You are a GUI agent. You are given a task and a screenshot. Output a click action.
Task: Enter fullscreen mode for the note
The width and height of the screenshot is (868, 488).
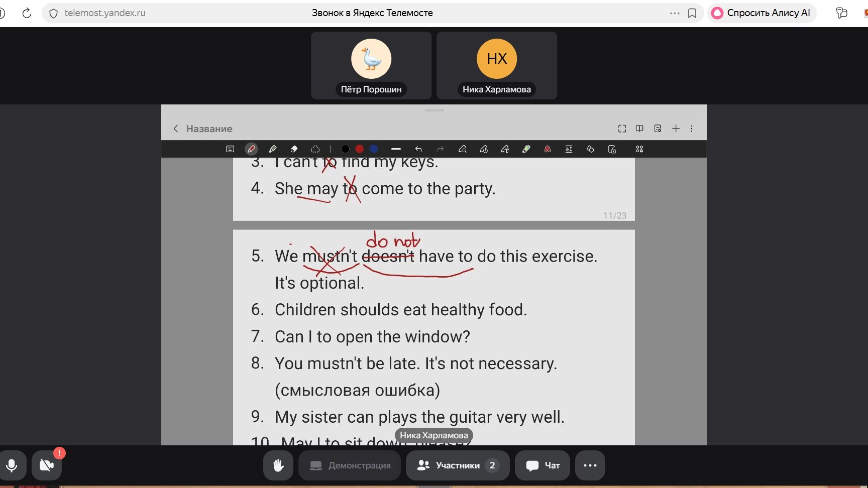tap(622, 129)
